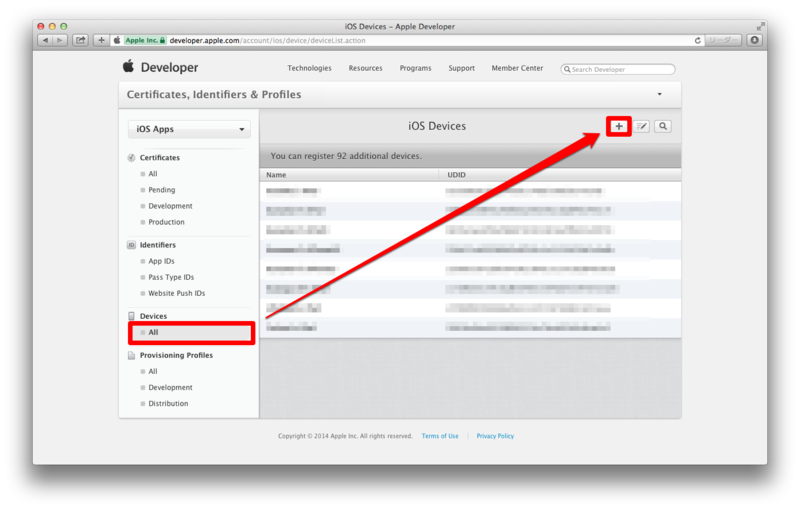The image size is (800, 510).
Task: Select Development under Certificates
Action: click(x=170, y=206)
